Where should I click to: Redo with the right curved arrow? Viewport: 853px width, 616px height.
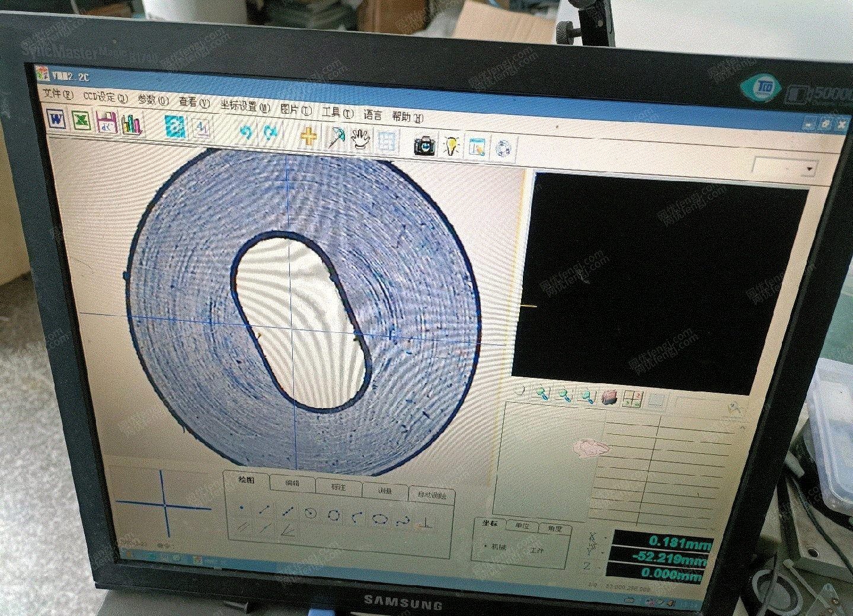click(x=270, y=133)
